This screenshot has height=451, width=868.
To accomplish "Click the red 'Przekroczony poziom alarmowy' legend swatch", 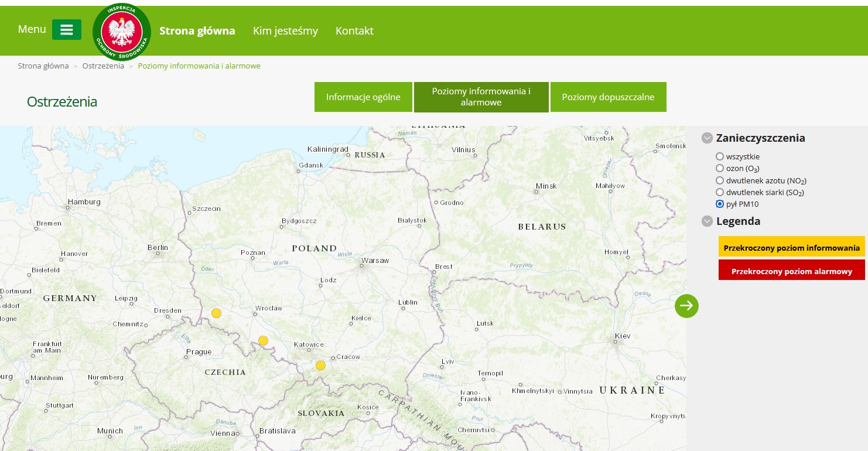I will click(792, 270).
